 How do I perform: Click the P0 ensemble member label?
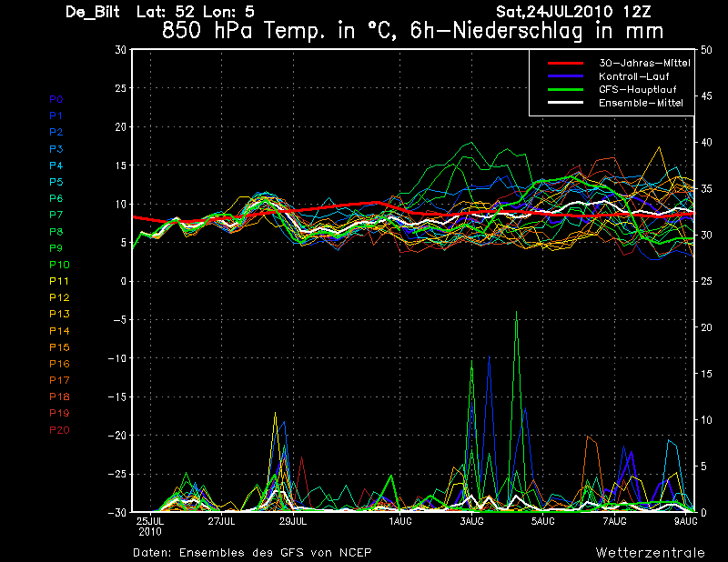56,99
